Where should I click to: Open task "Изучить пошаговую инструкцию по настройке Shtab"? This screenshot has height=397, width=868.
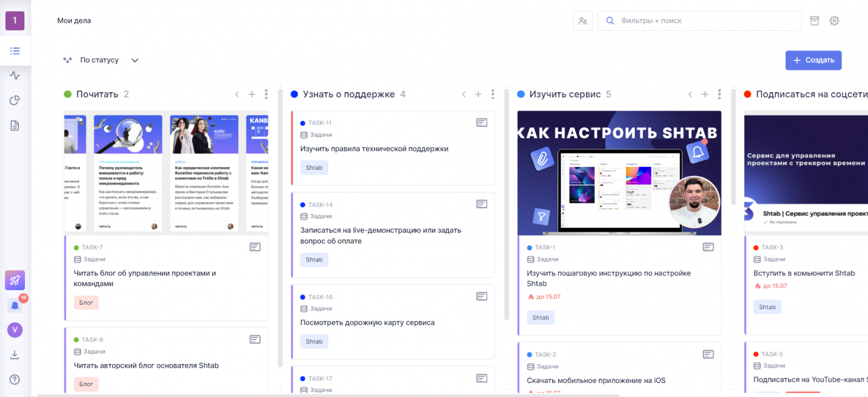coord(609,278)
